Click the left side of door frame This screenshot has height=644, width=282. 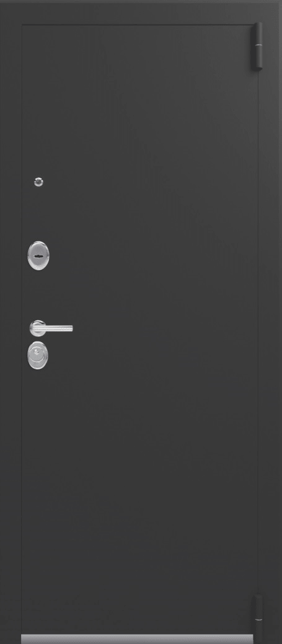click(x=11, y=329)
